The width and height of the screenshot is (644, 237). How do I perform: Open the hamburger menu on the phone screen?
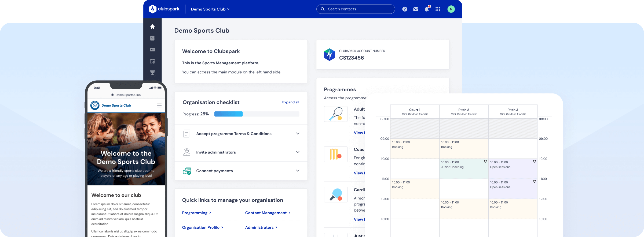(x=159, y=106)
